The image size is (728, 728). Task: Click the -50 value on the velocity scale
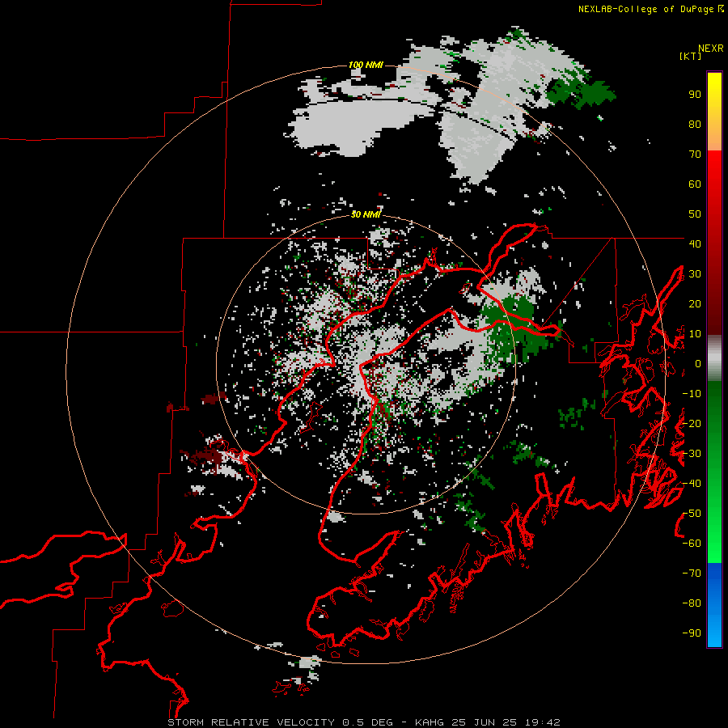(x=692, y=514)
